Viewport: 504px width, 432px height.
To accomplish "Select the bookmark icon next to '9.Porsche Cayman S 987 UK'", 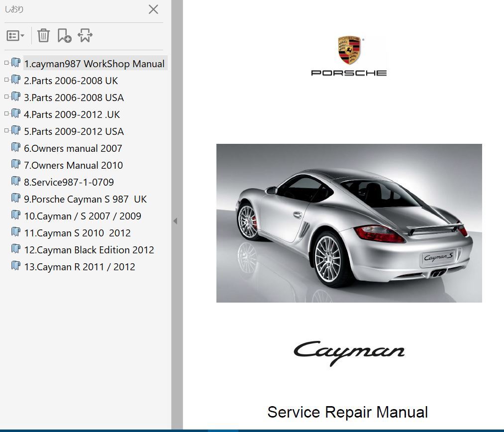I will pyautogui.click(x=15, y=198).
